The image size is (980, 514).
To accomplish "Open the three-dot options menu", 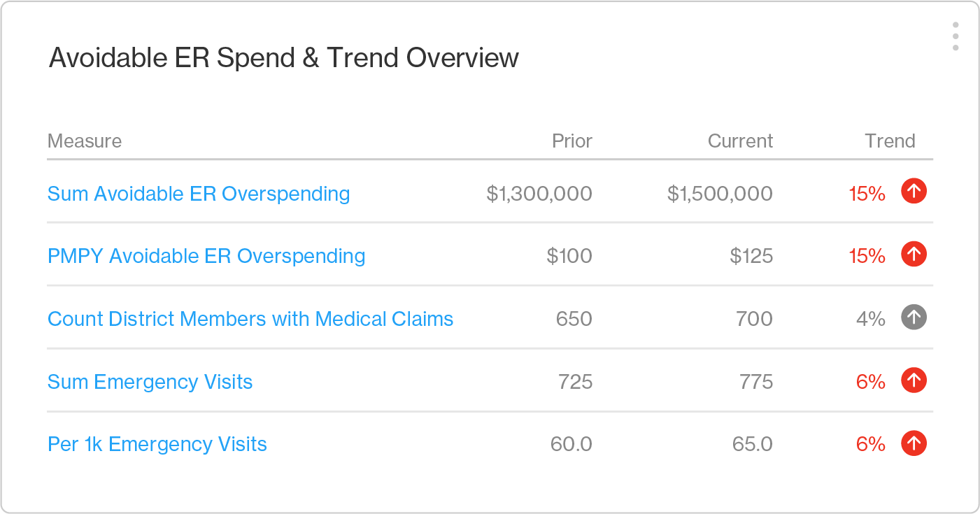I will [956, 36].
